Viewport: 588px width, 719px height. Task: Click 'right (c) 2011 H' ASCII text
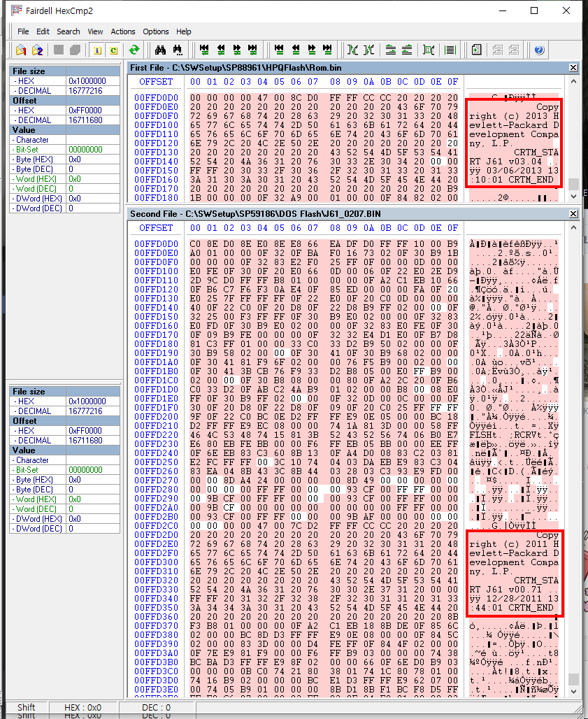pos(514,544)
